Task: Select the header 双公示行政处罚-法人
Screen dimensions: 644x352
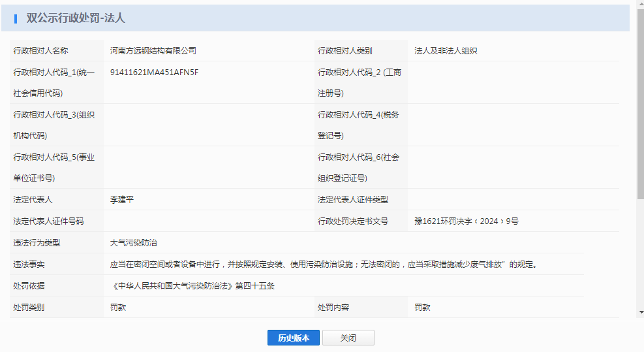Action: (x=76, y=18)
